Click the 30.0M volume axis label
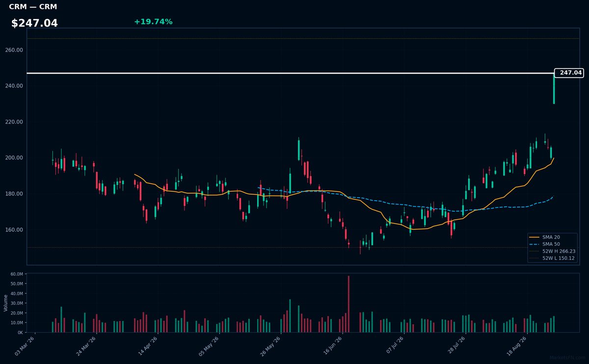589x364 pixels. (17, 303)
